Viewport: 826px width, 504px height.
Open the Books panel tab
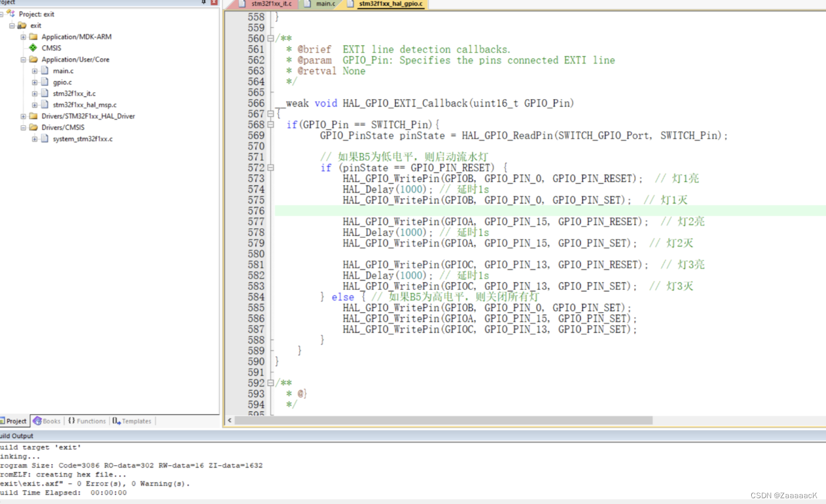point(47,421)
